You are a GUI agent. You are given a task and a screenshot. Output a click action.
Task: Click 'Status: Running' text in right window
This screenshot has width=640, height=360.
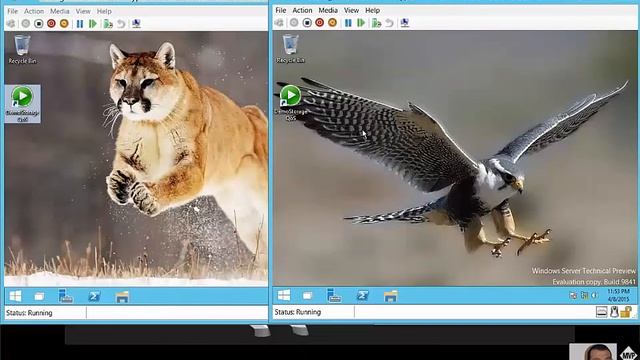[x=298, y=312]
